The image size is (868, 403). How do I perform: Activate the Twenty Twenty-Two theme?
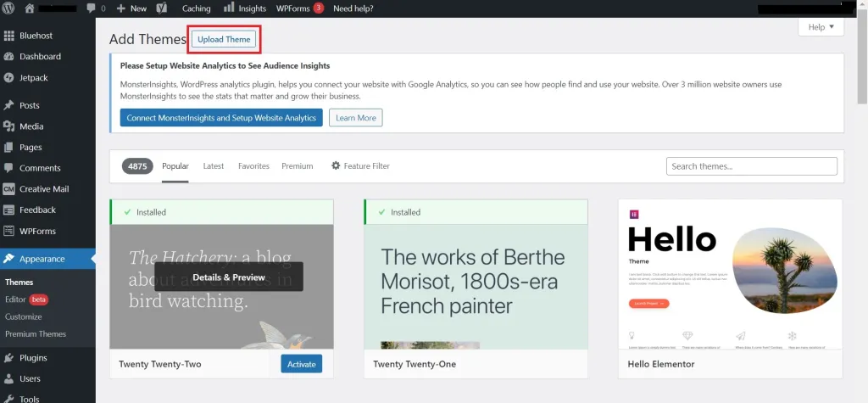(x=302, y=364)
